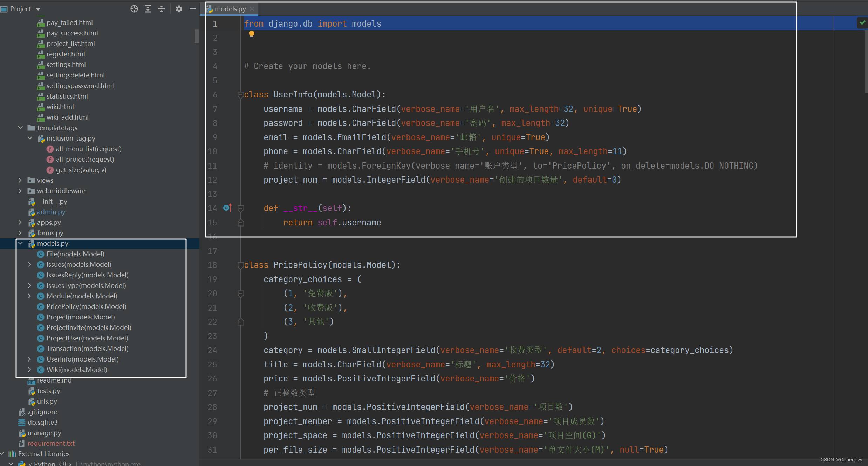Click the override gutter icon on line 14
The image size is (868, 466).
pyautogui.click(x=227, y=208)
